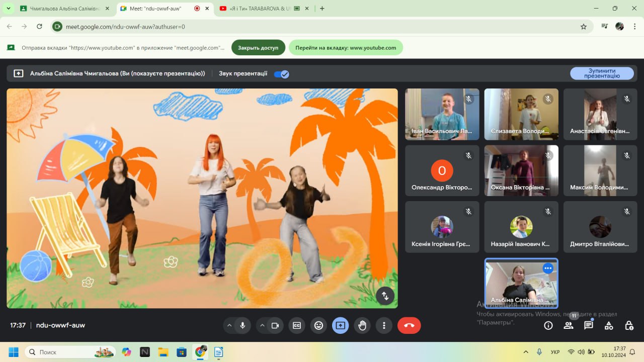Leave the call with red hang-up button
The height and width of the screenshot is (362, 644).
click(409, 326)
